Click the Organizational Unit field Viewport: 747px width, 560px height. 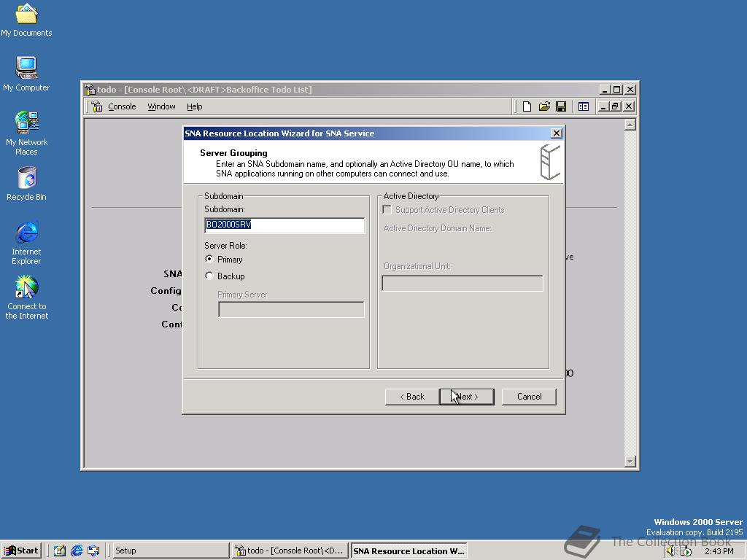[x=462, y=283]
